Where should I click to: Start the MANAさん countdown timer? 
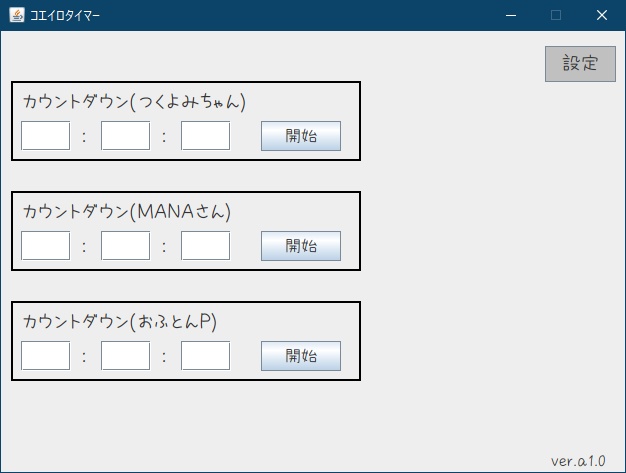301,246
